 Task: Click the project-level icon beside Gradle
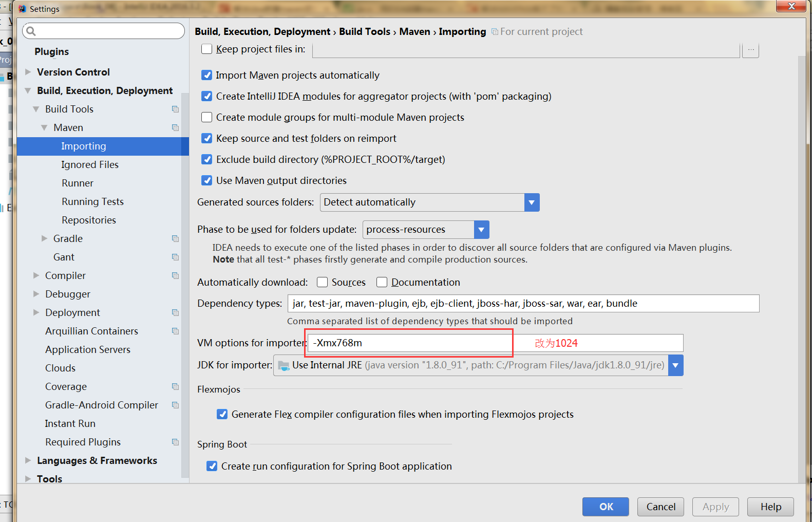point(175,238)
